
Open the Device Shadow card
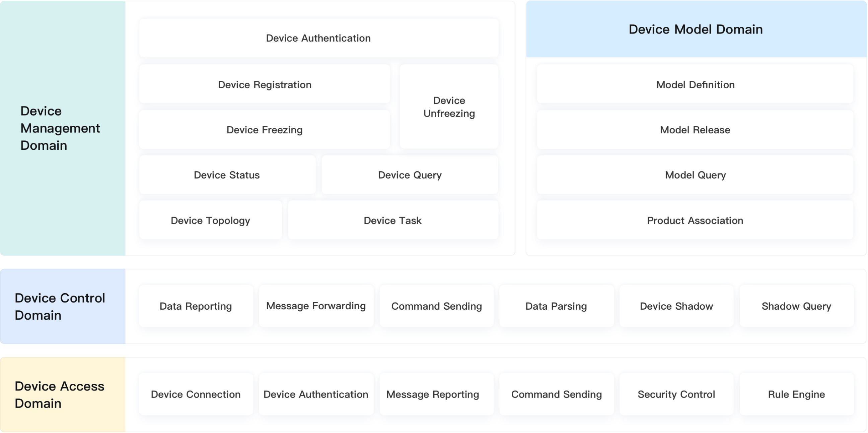[676, 306]
